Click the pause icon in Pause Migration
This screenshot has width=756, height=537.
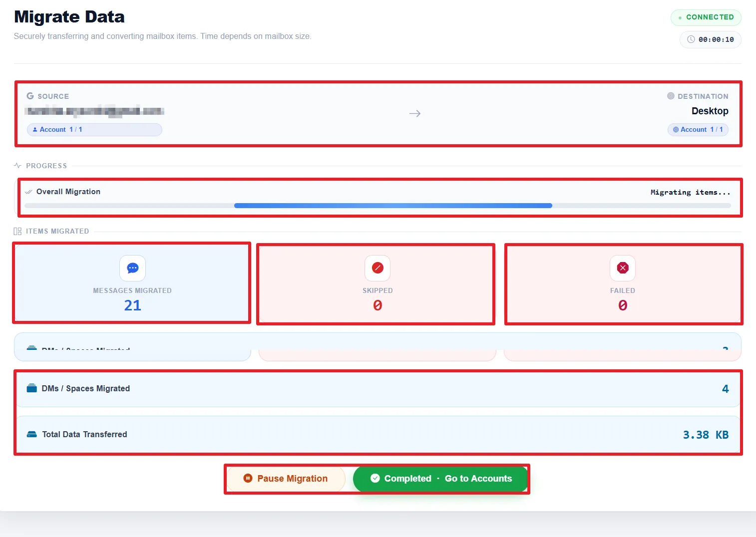click(x=248, y=478)
